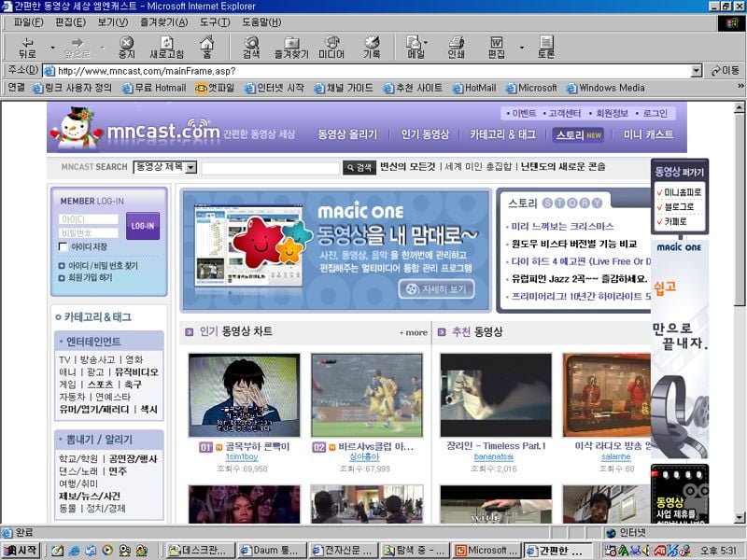This screenshot has height=560, width=747.
Task: Open the Search (검색) toolbar icon
Action: pyautogui.click(x=251, y=47)
